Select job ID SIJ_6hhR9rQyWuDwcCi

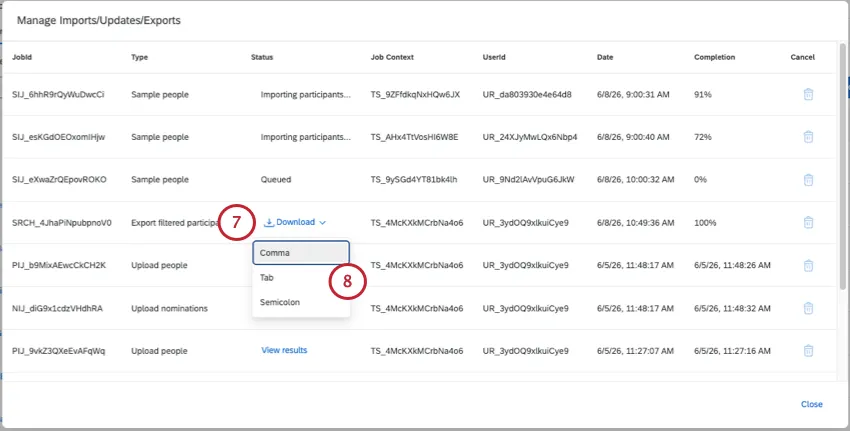click(x=58, y=94)
